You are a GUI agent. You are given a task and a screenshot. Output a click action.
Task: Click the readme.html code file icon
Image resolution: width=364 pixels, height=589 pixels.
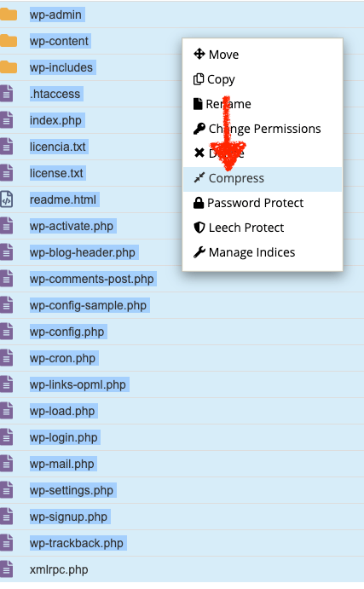point(6,199)
